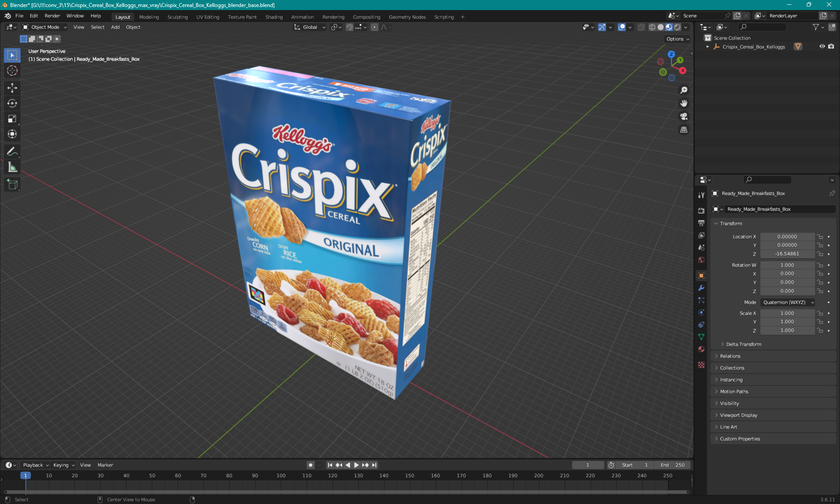This screenshot has height=504, width=840.
Task: Open Playback popover in timeline
Action: pos(35,465)
